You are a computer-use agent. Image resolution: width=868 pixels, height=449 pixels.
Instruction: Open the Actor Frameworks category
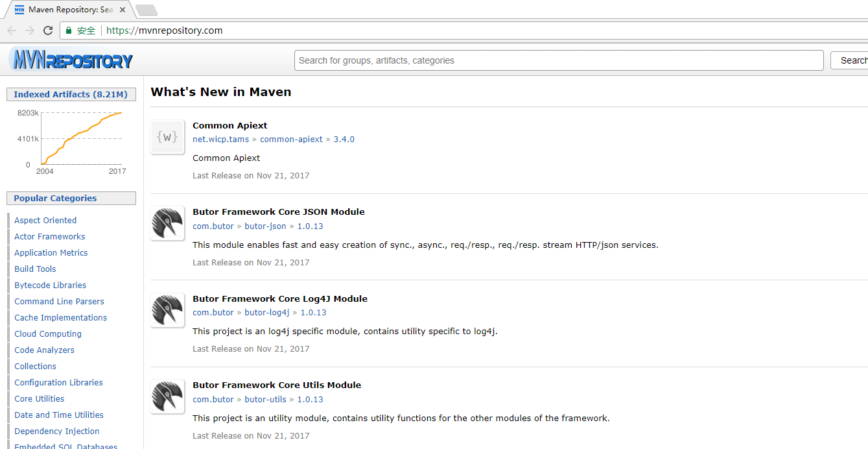[50, 237]
